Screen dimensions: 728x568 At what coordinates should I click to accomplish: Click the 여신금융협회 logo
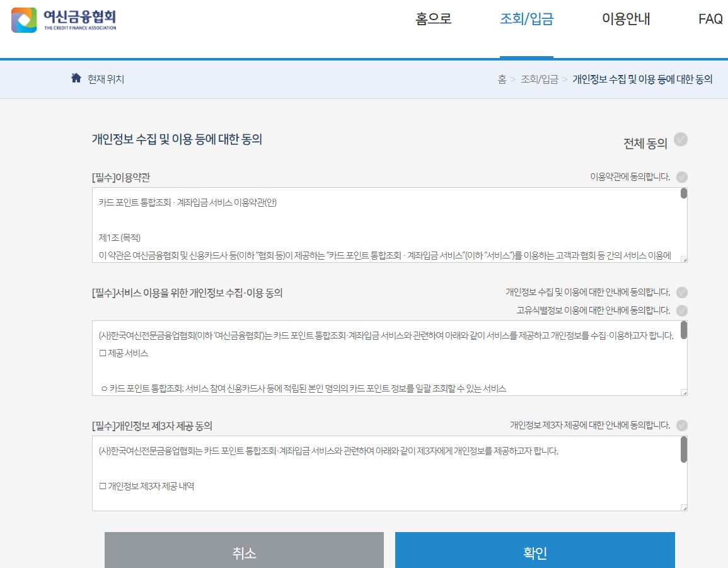(63, 20)
